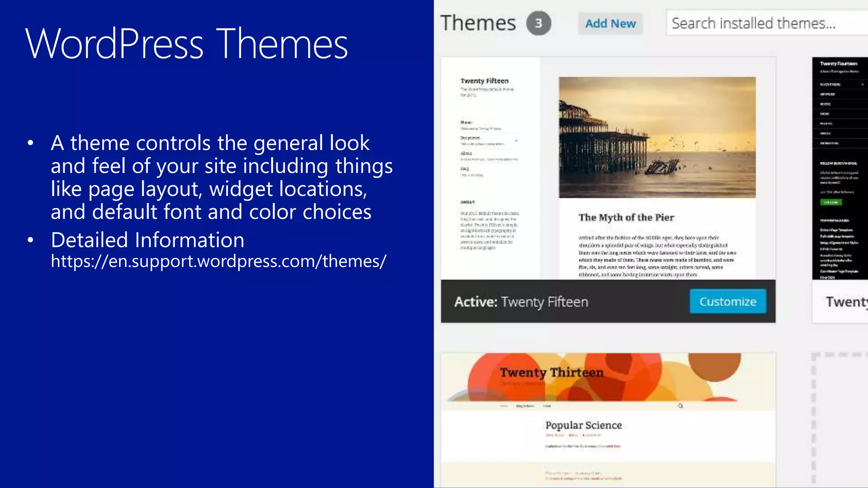868x488 pixels.
Task: Click the Active: Twenty Fifteen label
Action: pos(521,302)
